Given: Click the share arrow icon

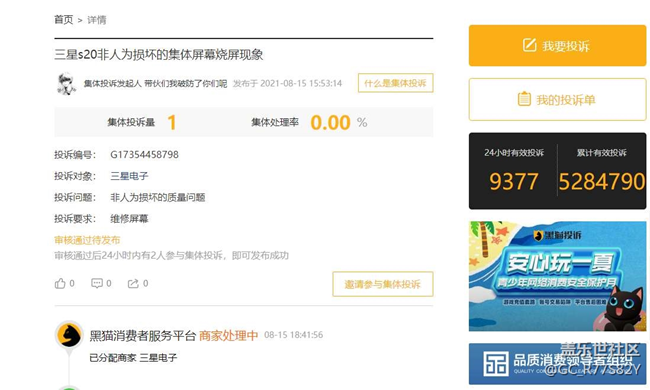Looking at the screenshot, I should tap(133, 283).
